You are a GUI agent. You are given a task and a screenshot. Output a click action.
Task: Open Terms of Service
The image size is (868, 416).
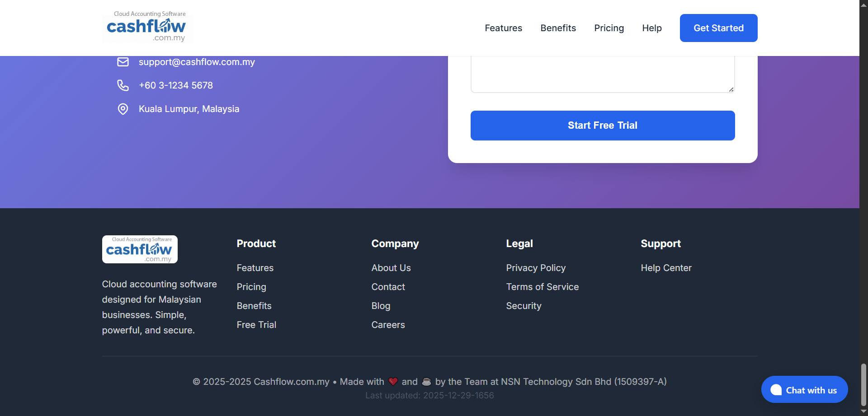click(542, 286)
